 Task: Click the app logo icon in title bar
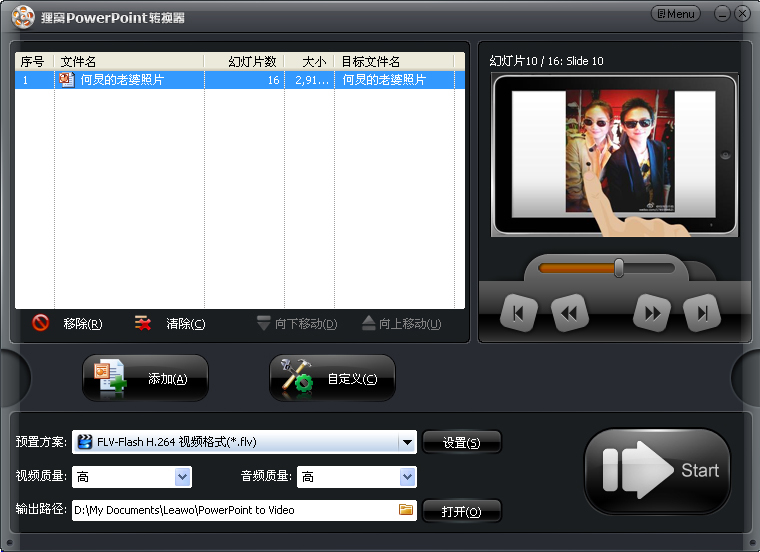tap(23, 17)
